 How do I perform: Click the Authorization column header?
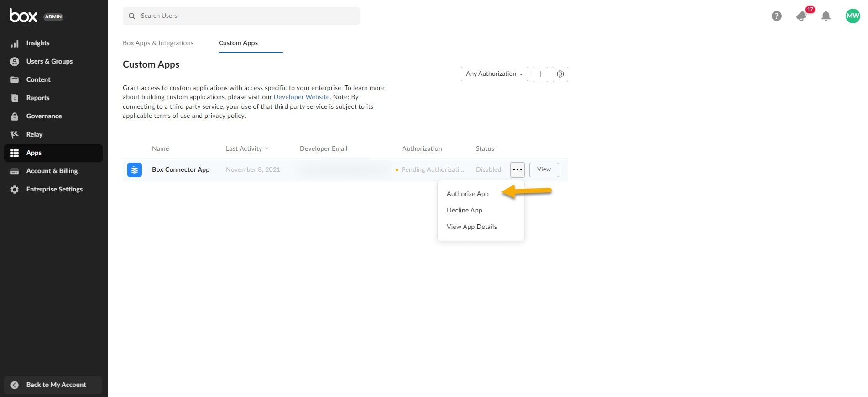pos(422,148)
